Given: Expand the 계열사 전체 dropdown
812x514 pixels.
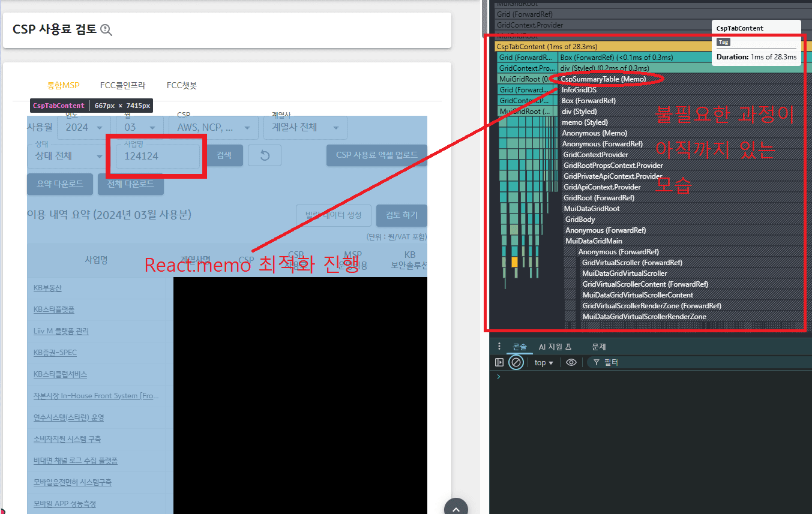Looking at the screenshot, I should [x=305, y=127].
